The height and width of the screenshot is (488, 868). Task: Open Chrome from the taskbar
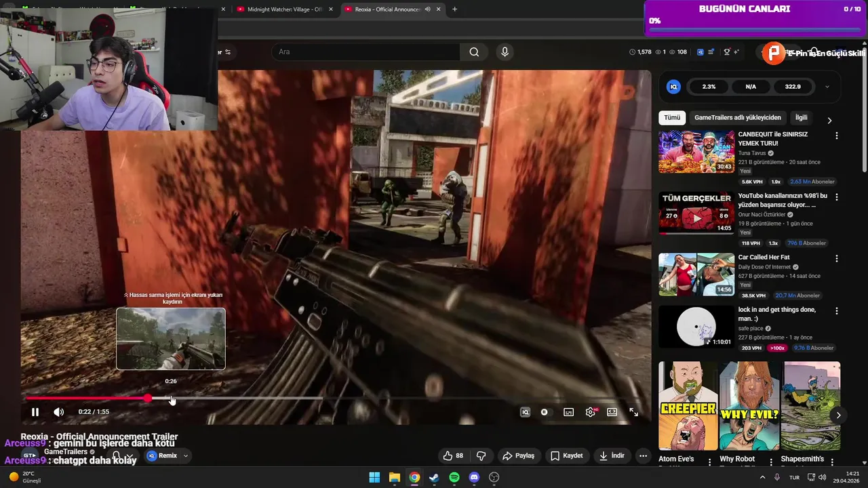pos(414,477)
